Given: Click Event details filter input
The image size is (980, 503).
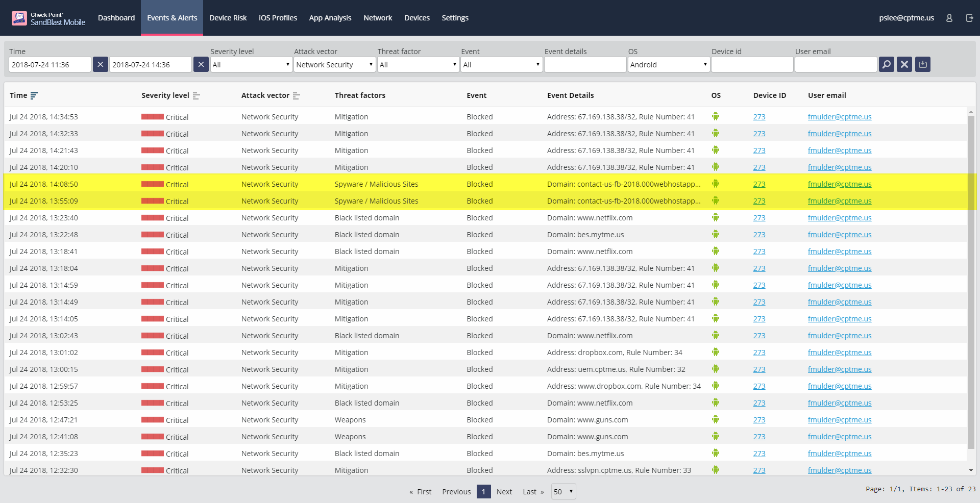Looking at the screenshot, I should (585, 64).
